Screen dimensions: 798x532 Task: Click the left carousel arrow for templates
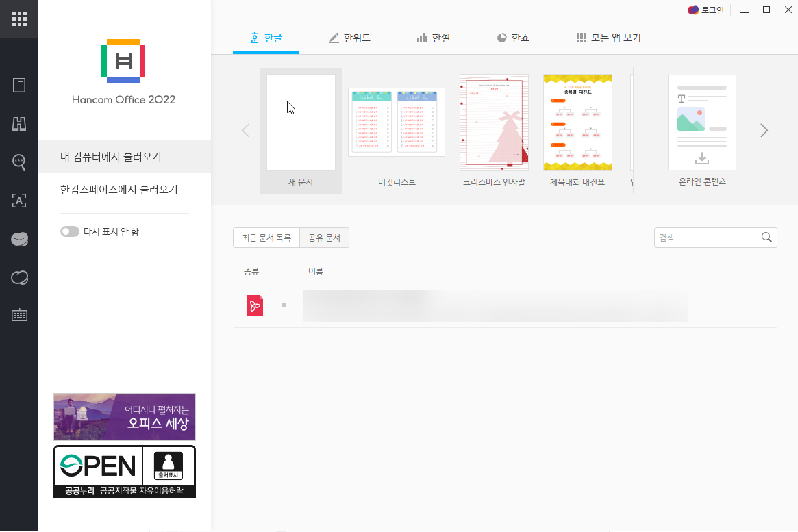click(245, 129)
